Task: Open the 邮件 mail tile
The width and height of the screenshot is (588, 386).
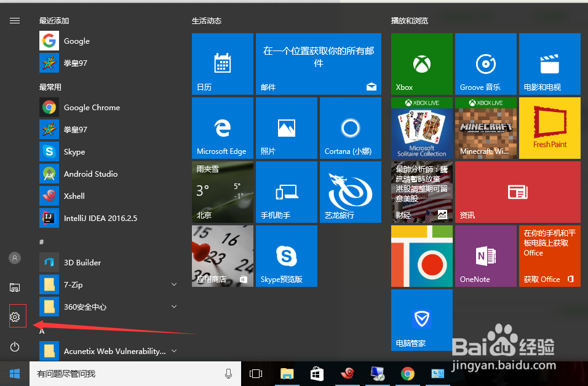Action: pyautogui.click(x=319, y=64)
